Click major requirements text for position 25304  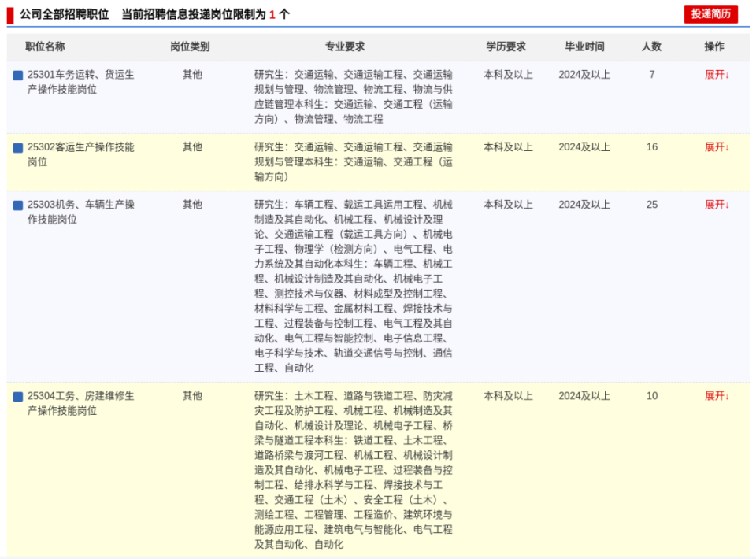pos(354,470)
